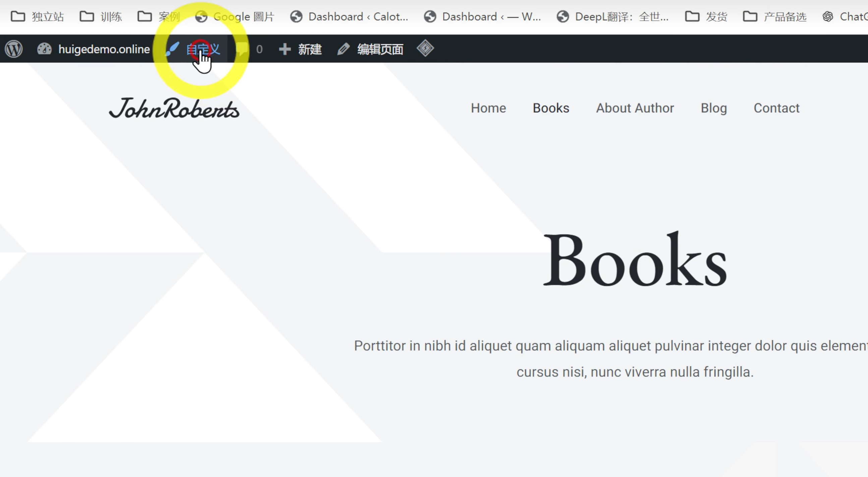Click the Contact navigation link
The width and height of the screenshot is (868, 477).
click(776, 108)
